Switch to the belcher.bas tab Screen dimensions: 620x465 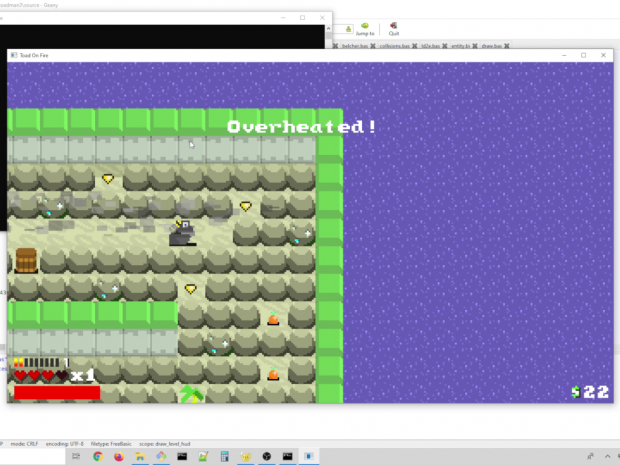[355, 46]
